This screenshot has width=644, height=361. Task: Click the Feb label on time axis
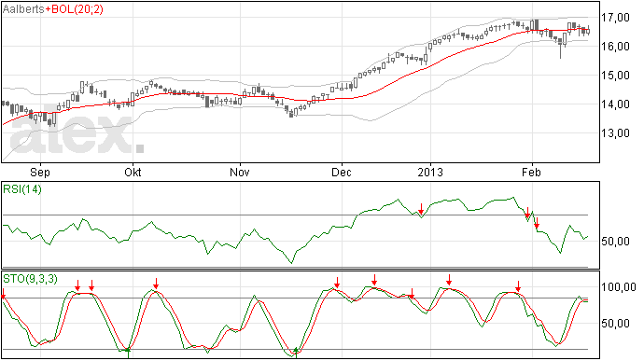(531, 172)
